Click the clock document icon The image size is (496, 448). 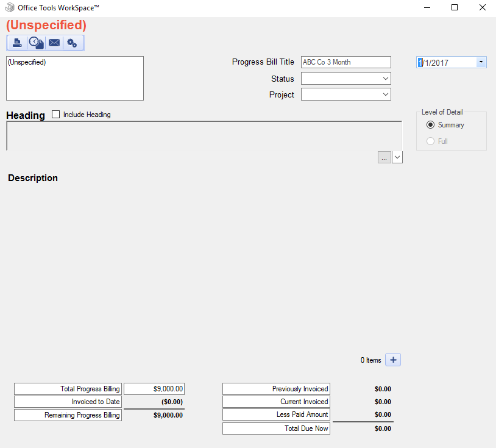pyautogui.click(x=36, y=43)
